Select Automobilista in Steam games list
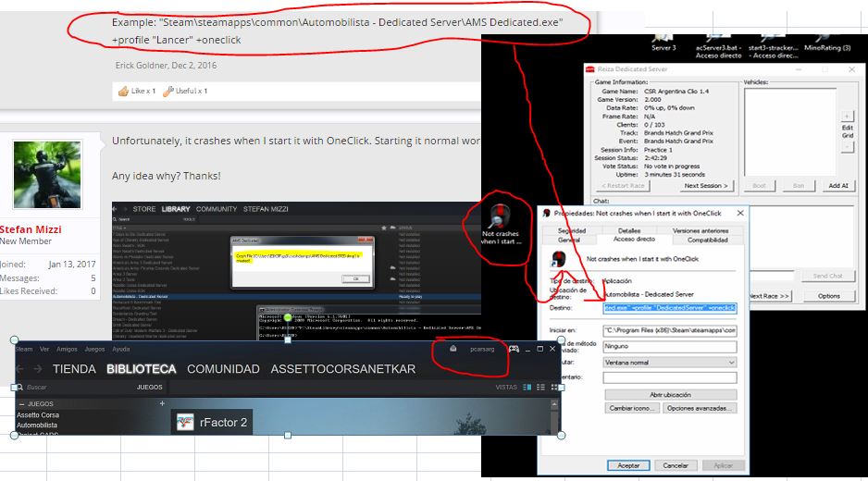Screen dimensions: 868x481 (36, 425)
